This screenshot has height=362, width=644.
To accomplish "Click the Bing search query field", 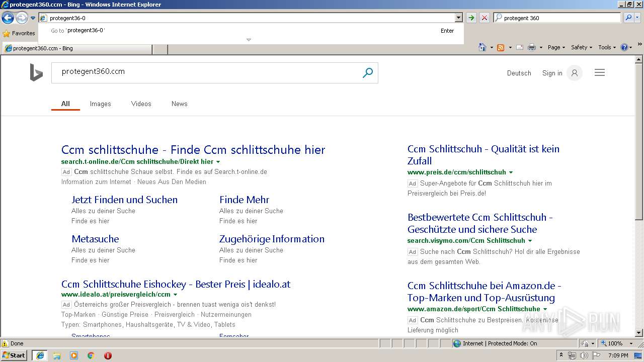I will 206,72.
